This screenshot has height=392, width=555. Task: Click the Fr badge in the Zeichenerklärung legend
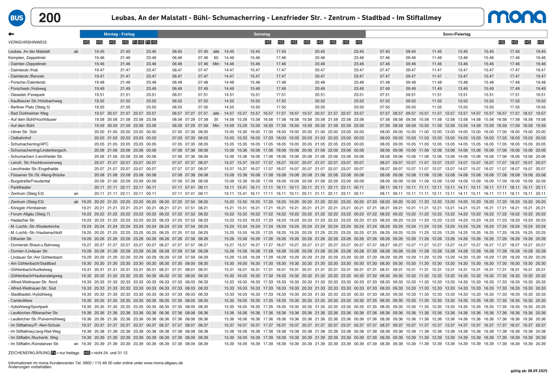coord(53,353)
